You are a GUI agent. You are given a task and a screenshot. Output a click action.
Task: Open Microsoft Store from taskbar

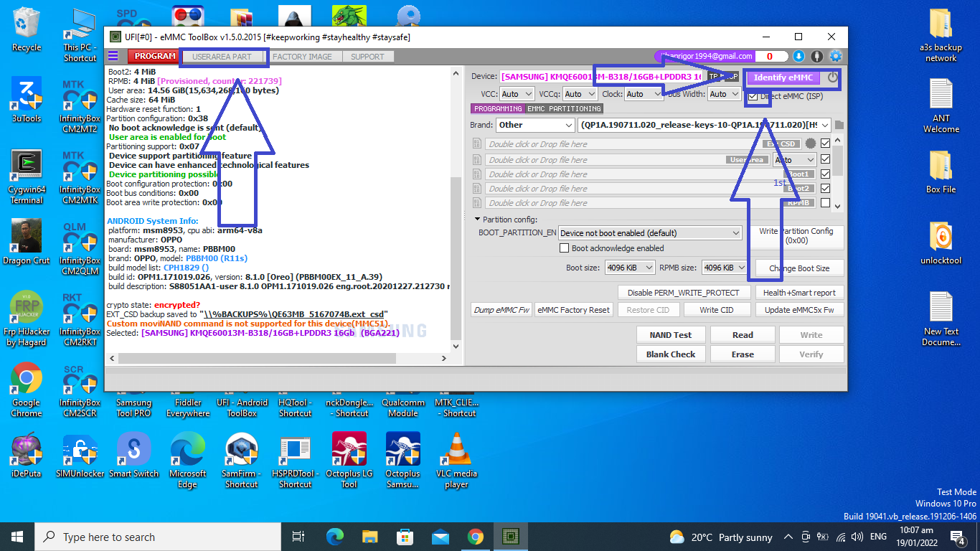[405, 537]
